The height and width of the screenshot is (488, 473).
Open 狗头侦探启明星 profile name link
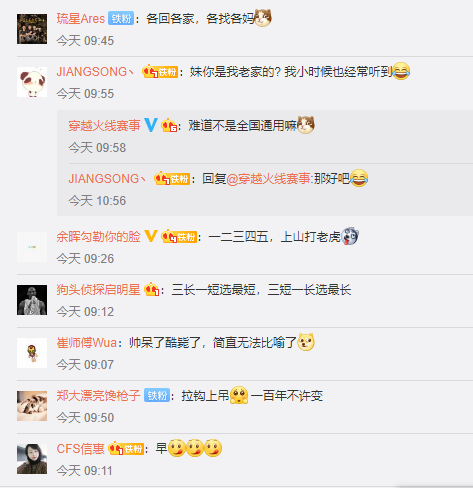[98, 289]
